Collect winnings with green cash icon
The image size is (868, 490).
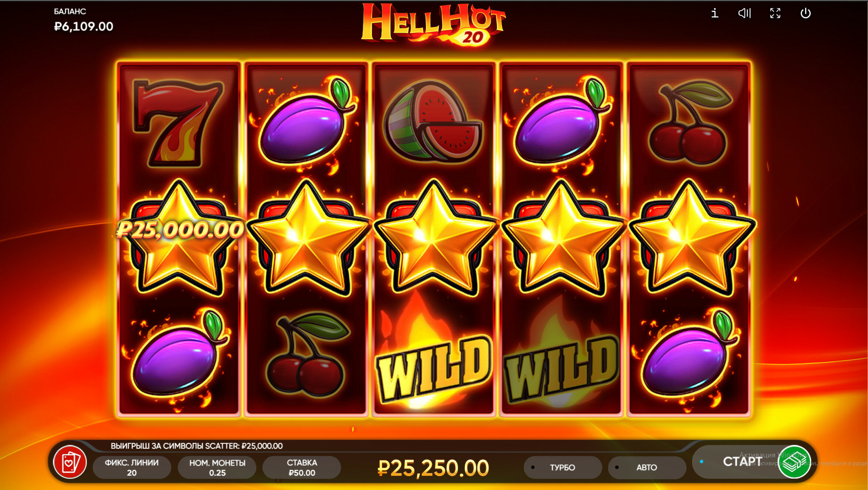coord(794,462)
